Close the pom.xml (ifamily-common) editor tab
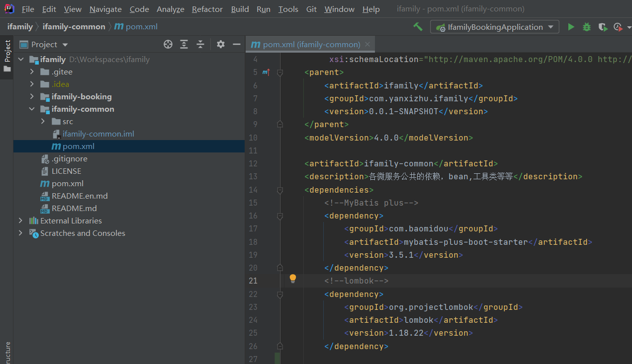The width and height of the screenshot is (632, 364). pyautogui.click(x=368, y=44)
